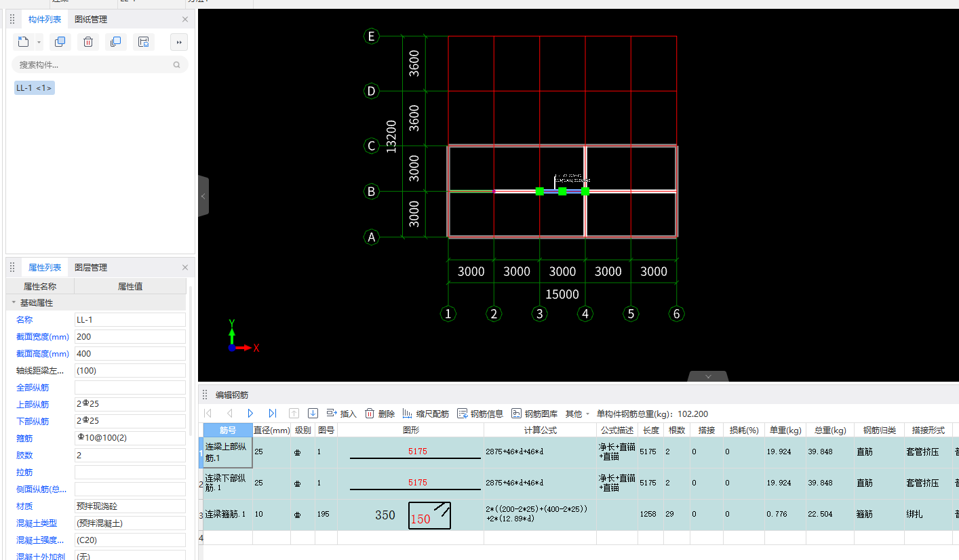Click the 删除 delete button
The width and height of the screenshot is (959, 560).
tap(380, 414)
